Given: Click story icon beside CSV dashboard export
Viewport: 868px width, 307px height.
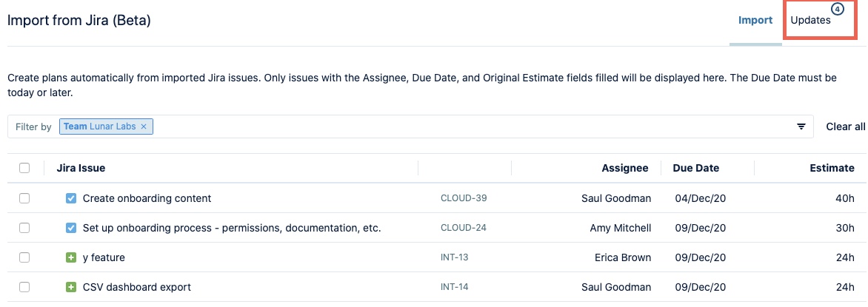Looking at the screenshot, I should [71, 287].
